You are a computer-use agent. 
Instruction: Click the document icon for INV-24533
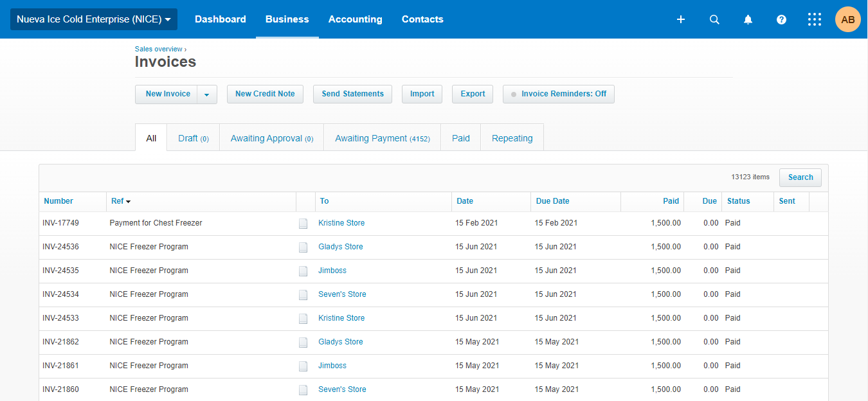click(303, 319)
